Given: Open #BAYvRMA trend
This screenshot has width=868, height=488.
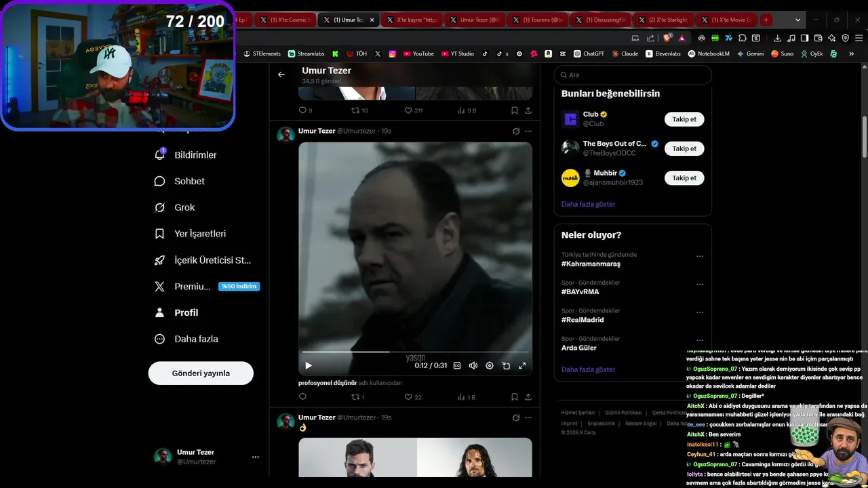Looking at the screenshot, I should [580, 291].
